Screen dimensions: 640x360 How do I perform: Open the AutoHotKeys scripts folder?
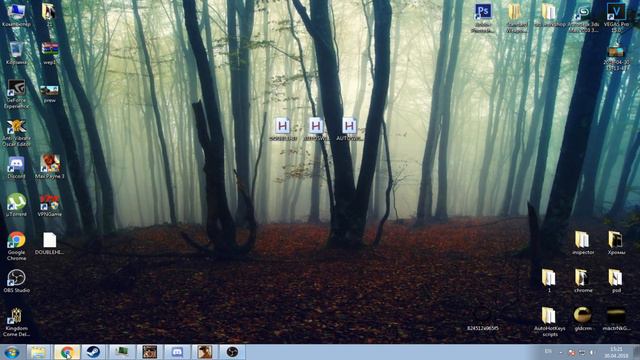point(549,322)
